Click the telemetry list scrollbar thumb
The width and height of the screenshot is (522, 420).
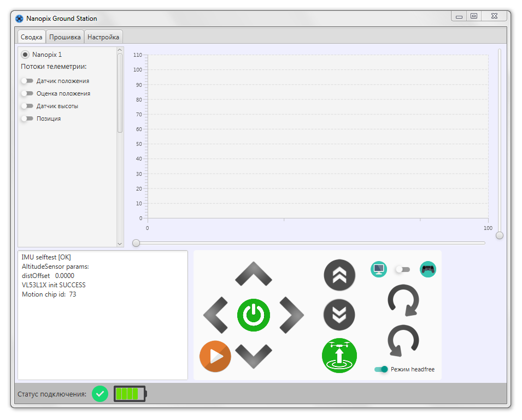click(x=120, y=93)
